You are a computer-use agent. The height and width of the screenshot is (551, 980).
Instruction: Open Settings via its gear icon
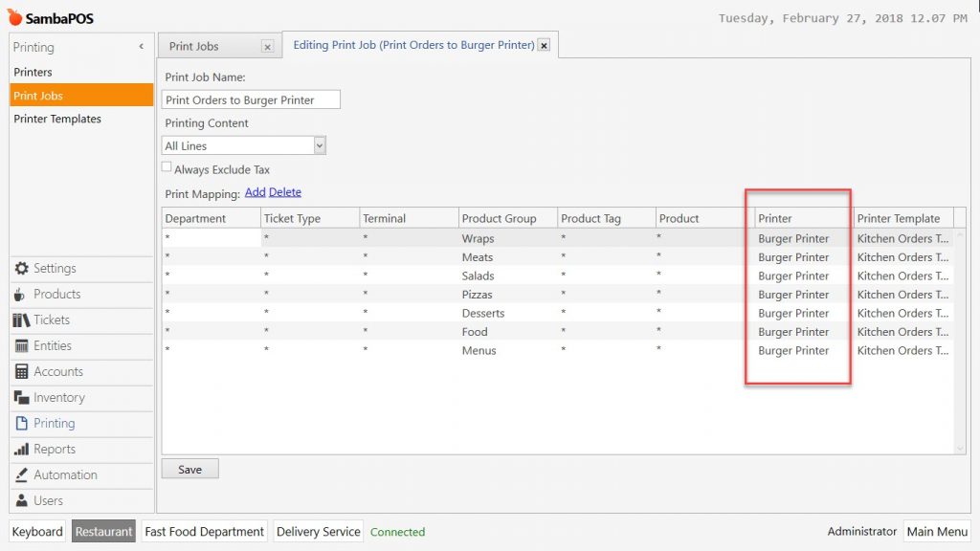tap(22, 268)
